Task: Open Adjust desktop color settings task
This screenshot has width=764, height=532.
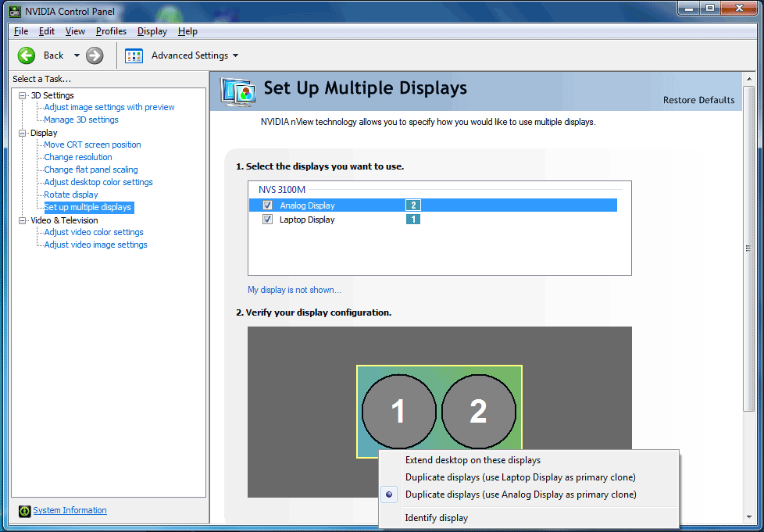Action: tap(98, 182)
